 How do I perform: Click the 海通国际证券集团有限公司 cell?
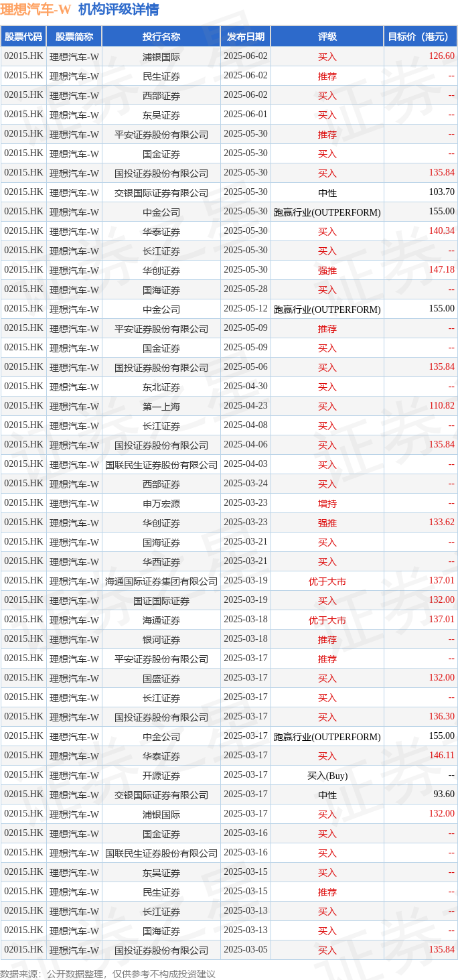161,581
